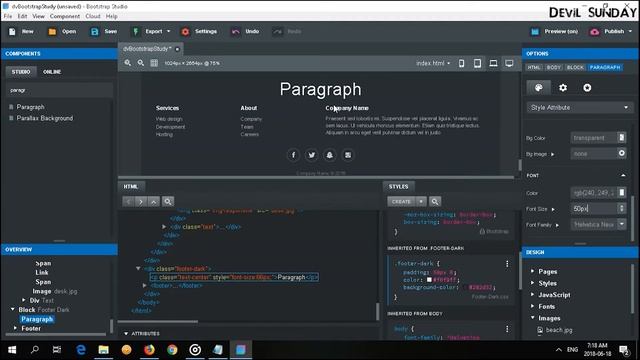The width and height of the screenshot is (640, 360).
Task: Open options menu for .footer-dark rule
Action: [507, 264]
